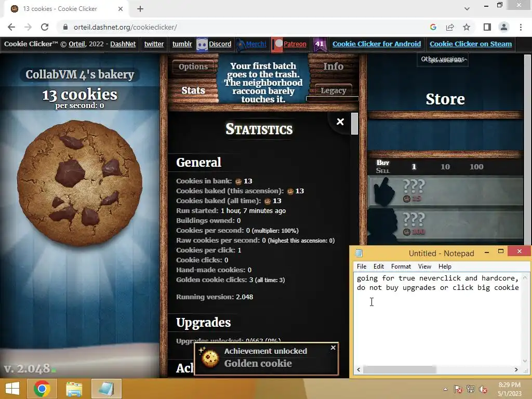This screenshot has width=532, height=399.
Task: Go forward in browser history
Action: (x=28, y=27)
